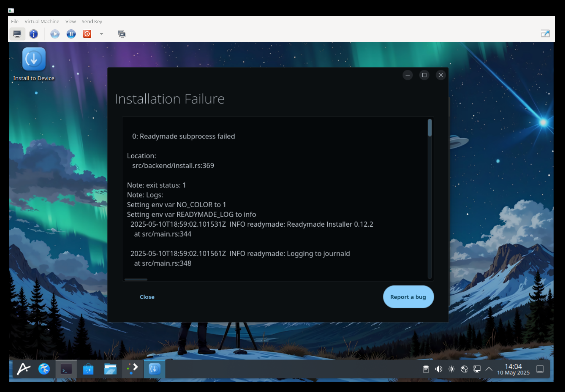Open the View menu

click(71, 21)
